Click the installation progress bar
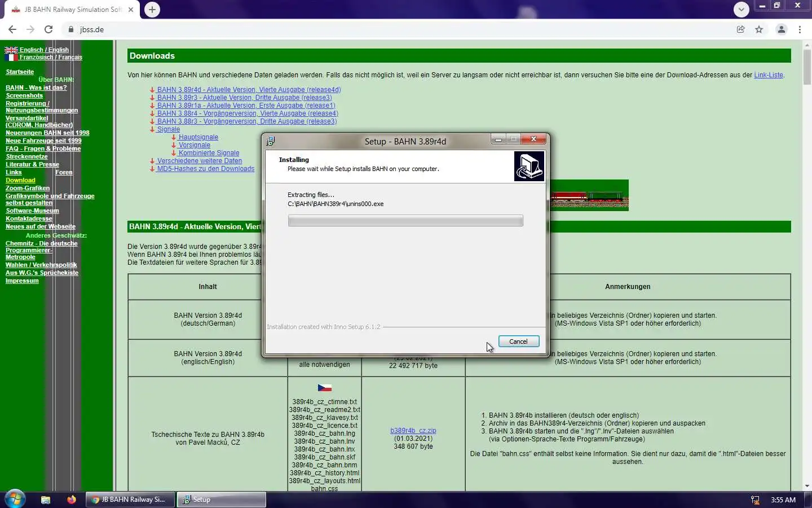This screenshot has height=508, width=812. [x=405, y=221]
